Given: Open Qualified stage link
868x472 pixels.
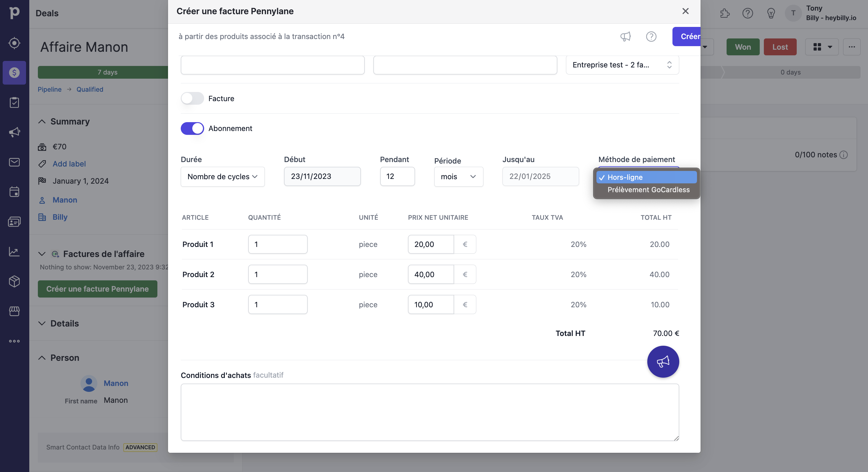Looking at the screenshot, I should point(90,89).
